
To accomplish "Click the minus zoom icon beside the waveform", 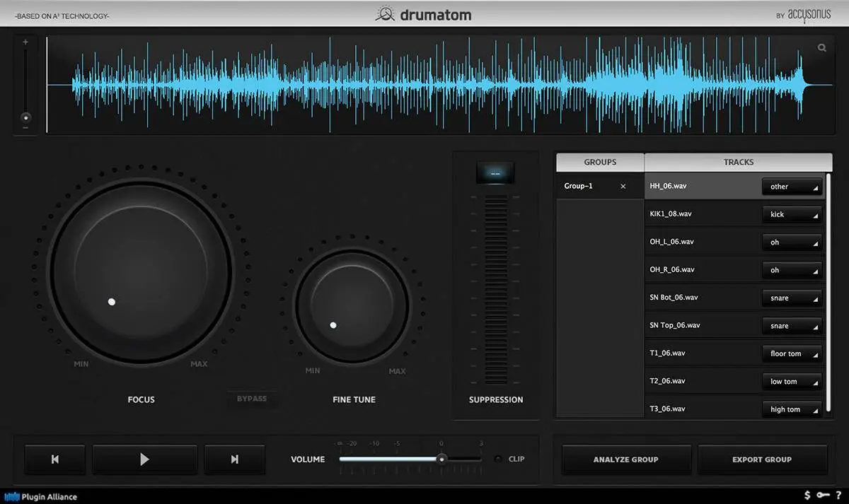I will pos(25,128).
